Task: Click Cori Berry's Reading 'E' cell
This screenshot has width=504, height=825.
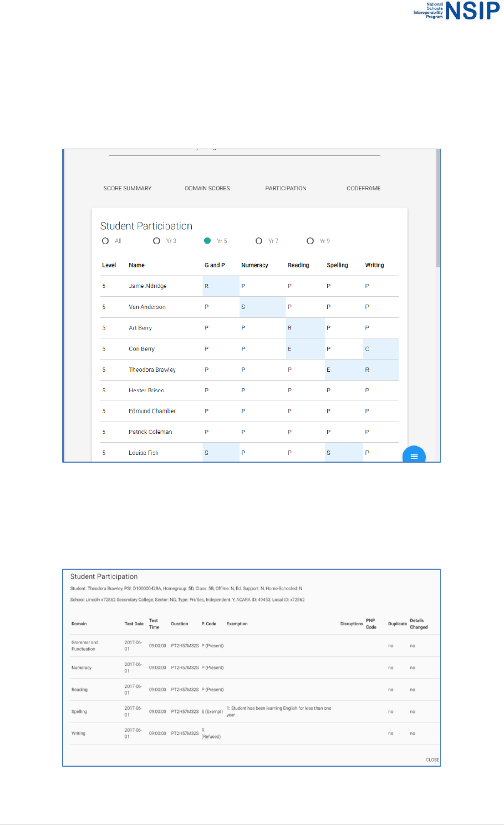Action: [x=305, y=349]
